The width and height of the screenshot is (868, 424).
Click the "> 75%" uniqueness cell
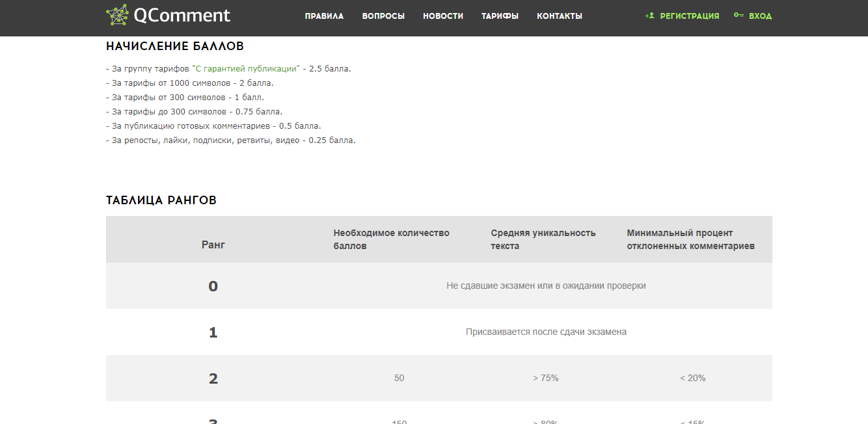click(545, 378)
